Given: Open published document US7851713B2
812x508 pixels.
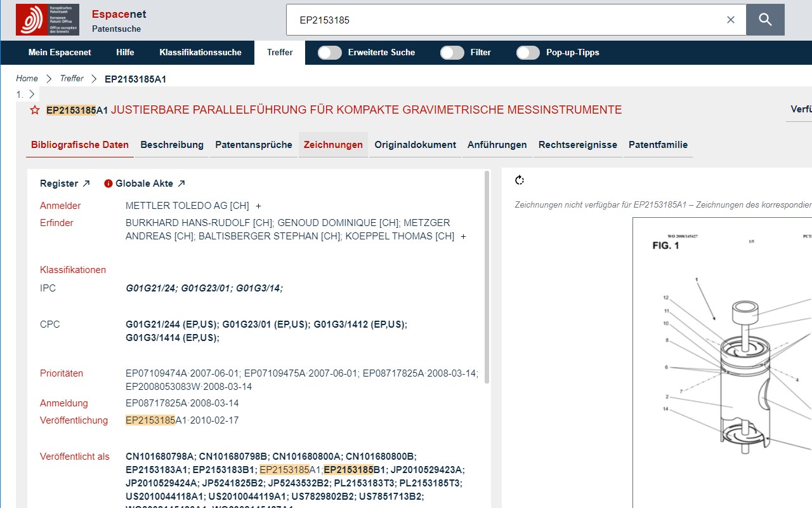Looking at the screenshot, I should [391, 497].
